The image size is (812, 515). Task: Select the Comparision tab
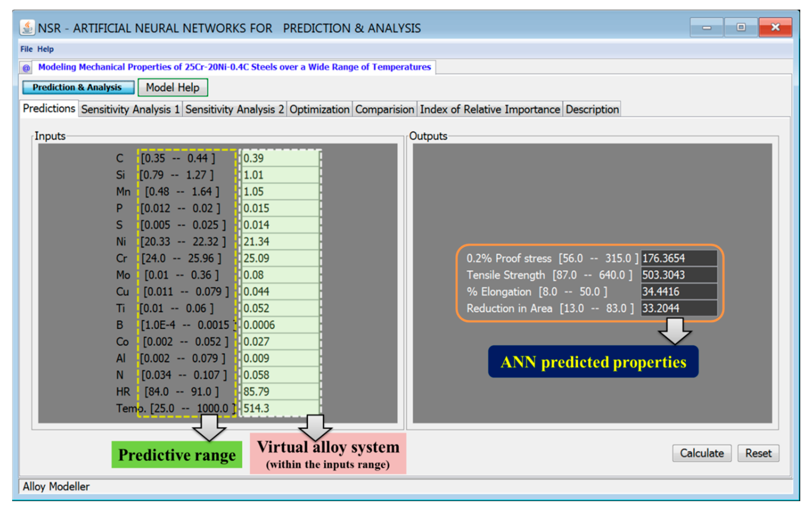pyautogui.click(x=384, y=109)
